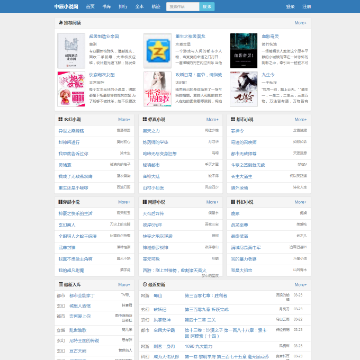This screenshot has width=360, height=360.
Task: Open the first book title under 最新入库
Action: (82, 296)
